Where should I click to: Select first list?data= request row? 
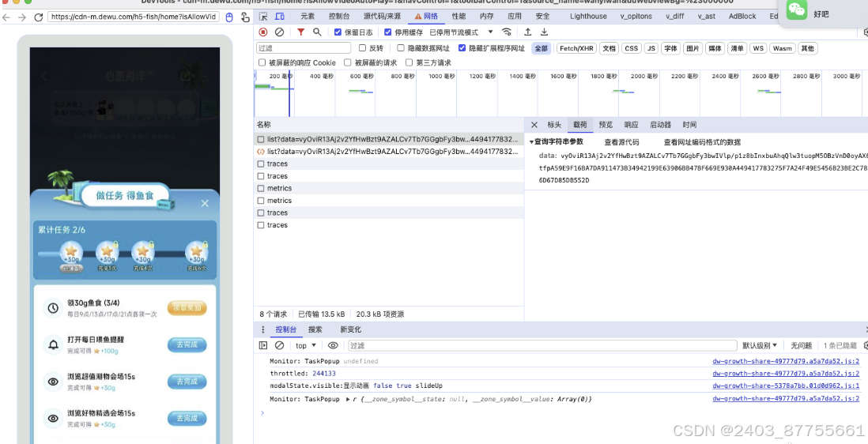click(389, 139)
